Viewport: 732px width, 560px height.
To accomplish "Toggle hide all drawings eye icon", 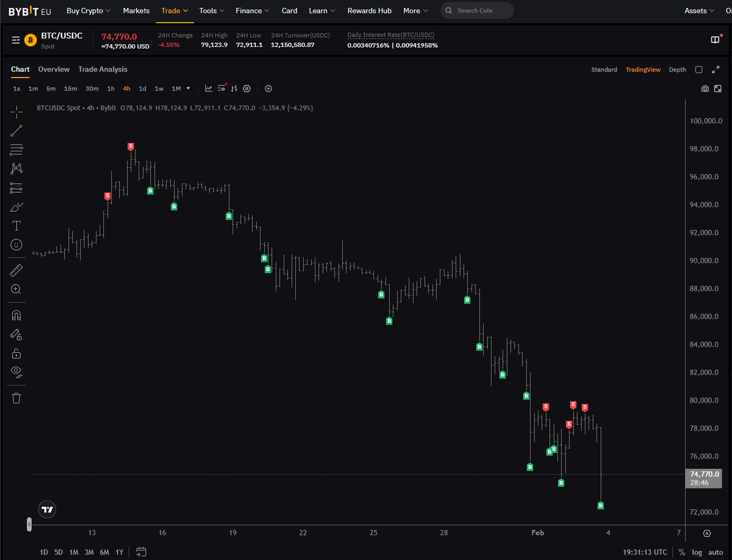I will pos(16,372).
